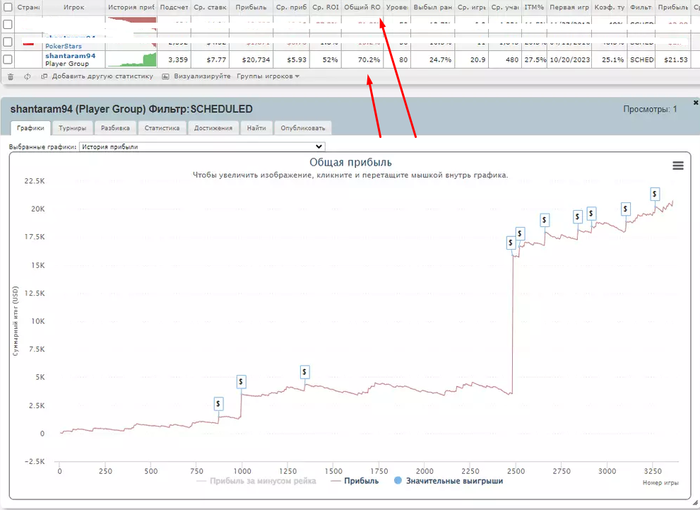
Task: Close the shantaram94 details panel with X
Action: click(696, 103)
